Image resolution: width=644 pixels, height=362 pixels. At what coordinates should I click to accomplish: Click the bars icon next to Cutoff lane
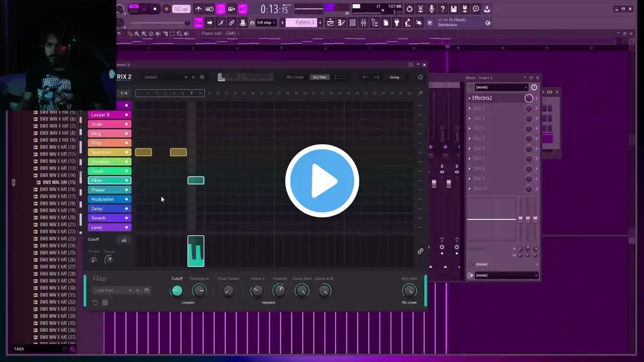point(124,240)
